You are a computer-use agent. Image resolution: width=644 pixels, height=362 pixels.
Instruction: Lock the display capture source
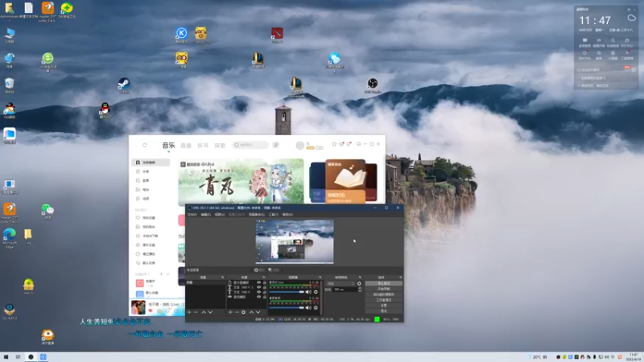(265, 282)
